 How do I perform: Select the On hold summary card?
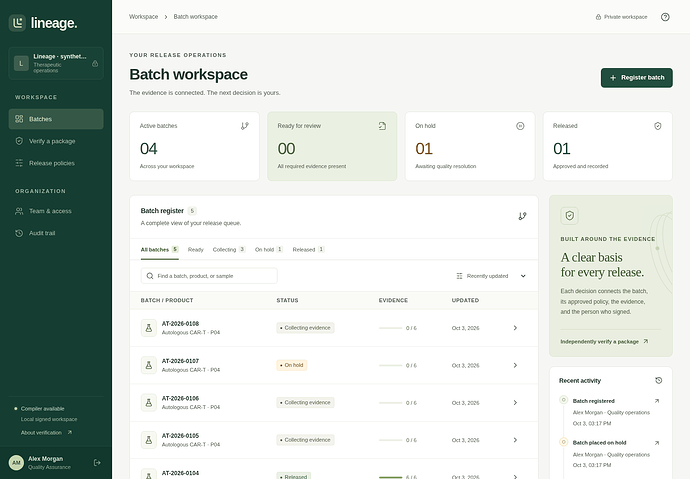[x=470, y=146]
